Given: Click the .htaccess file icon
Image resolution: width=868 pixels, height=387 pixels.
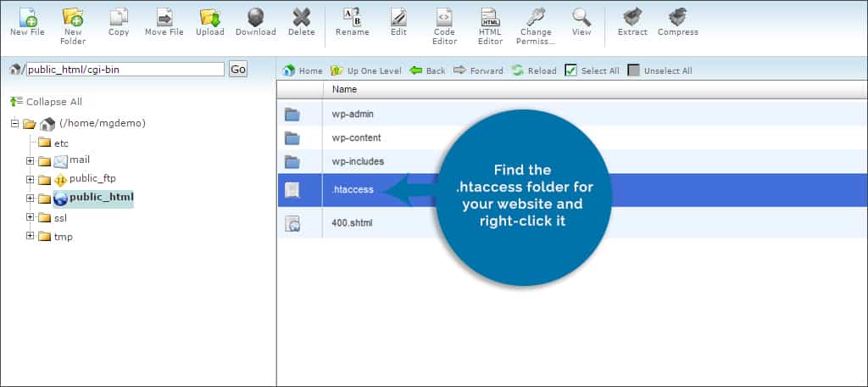Looking at the screenshot, I should tap(292, 190).
